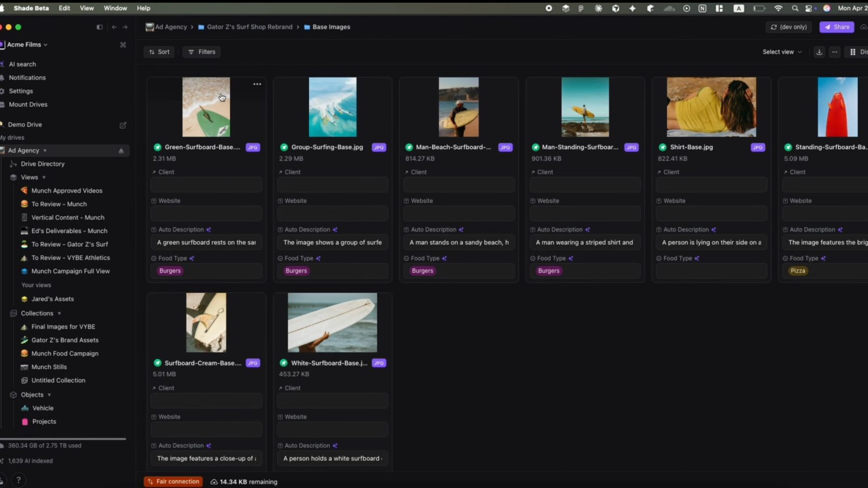The height and width of the screenshot is (488, 868).
Task: Open the help question mark icon
Action: pyautogui.click(x=18, y=480)
